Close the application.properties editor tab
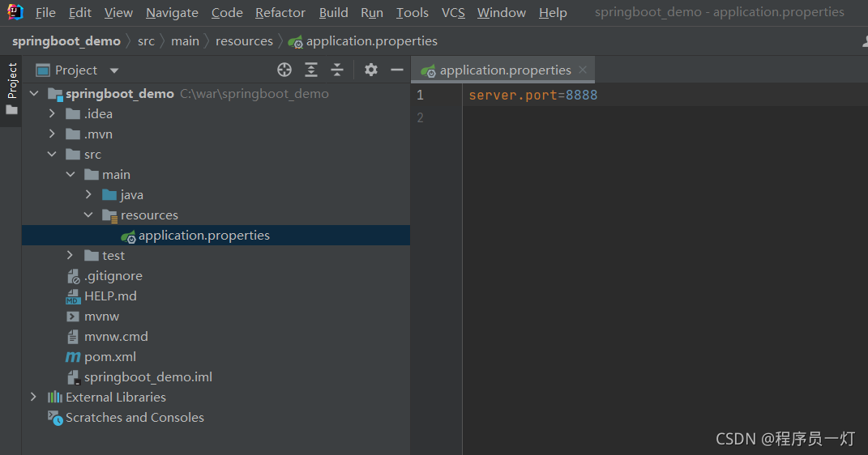868x455 pixels. 583,70
